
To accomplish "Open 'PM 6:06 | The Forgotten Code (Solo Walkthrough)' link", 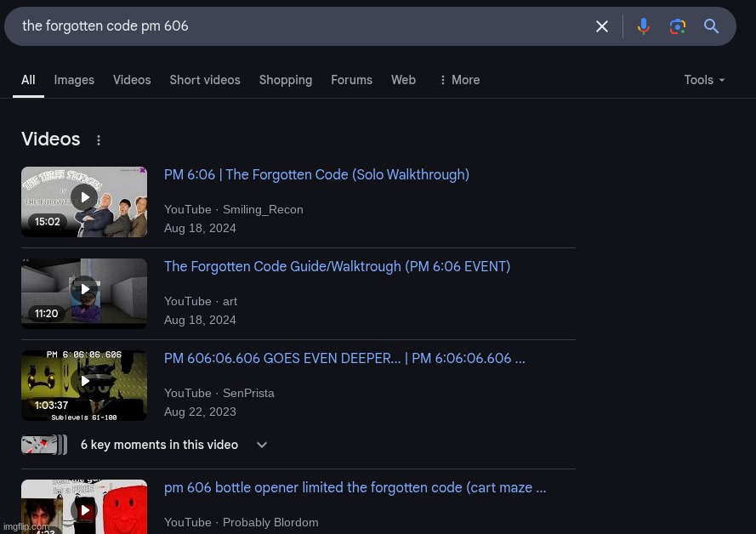I will click(316, 174).
